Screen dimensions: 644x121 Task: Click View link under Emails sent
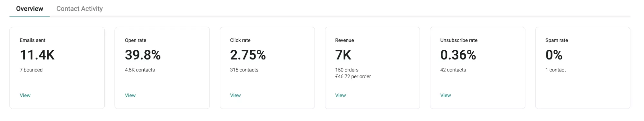pyautogui.click(x=25, y=95)
